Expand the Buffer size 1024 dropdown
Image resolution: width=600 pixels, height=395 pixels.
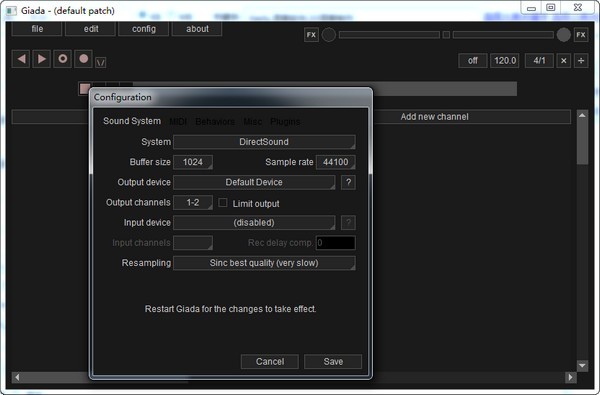[x=193, y=162]
